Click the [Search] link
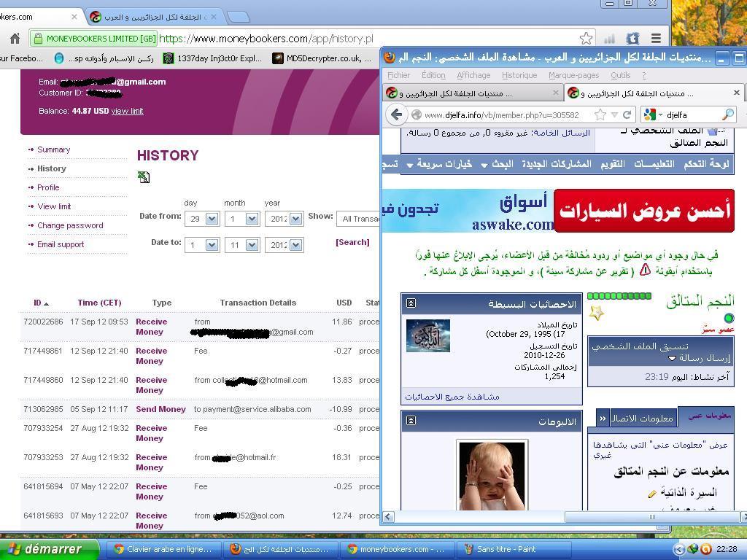This screenshot has height=560, width=747. 352,242
